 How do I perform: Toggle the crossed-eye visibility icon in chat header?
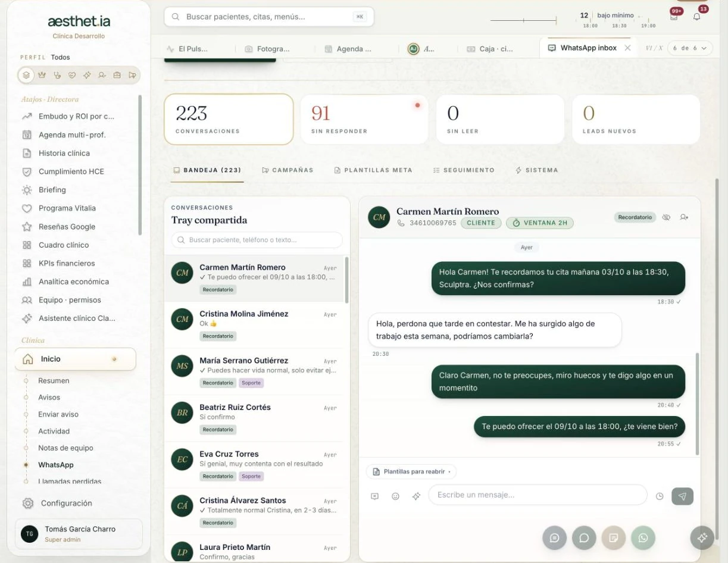(x=666, y=217)
